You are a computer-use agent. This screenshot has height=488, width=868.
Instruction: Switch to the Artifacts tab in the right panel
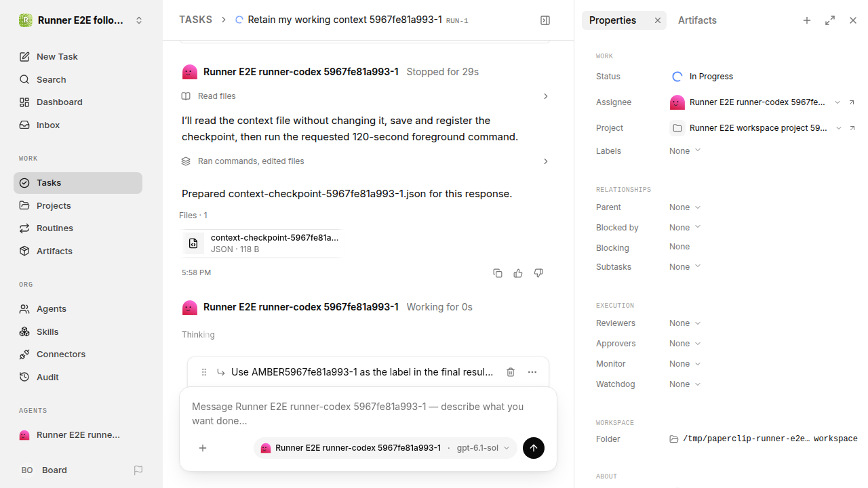click(x=697, y=20)
